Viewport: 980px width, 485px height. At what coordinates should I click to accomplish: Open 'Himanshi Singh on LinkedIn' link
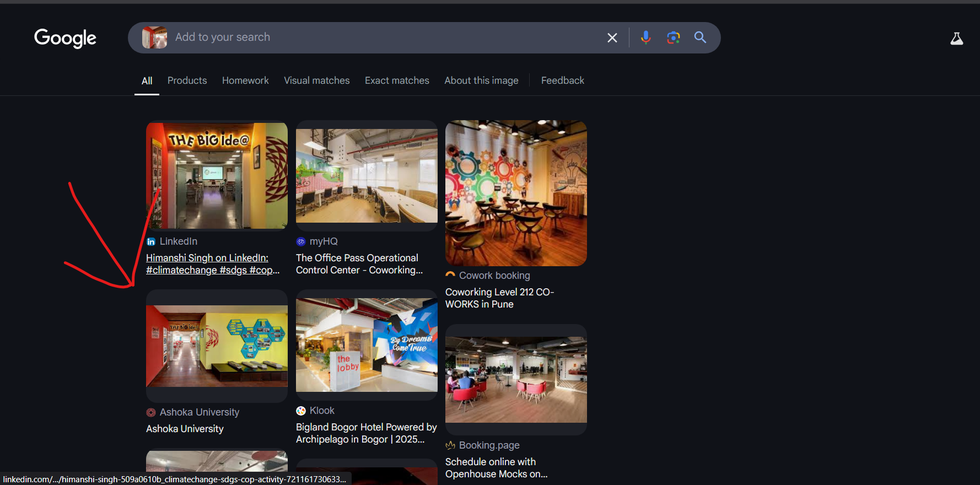213,264
